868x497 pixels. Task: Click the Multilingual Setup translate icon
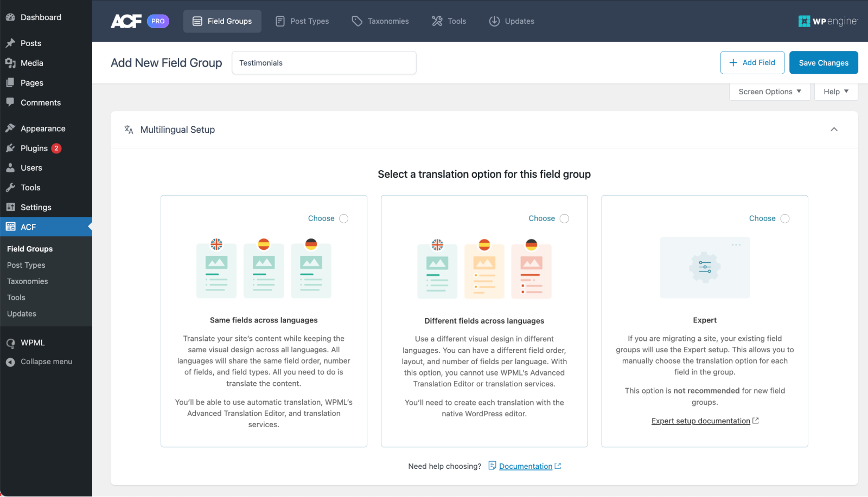pyautogui.click(x=129, y=130)
